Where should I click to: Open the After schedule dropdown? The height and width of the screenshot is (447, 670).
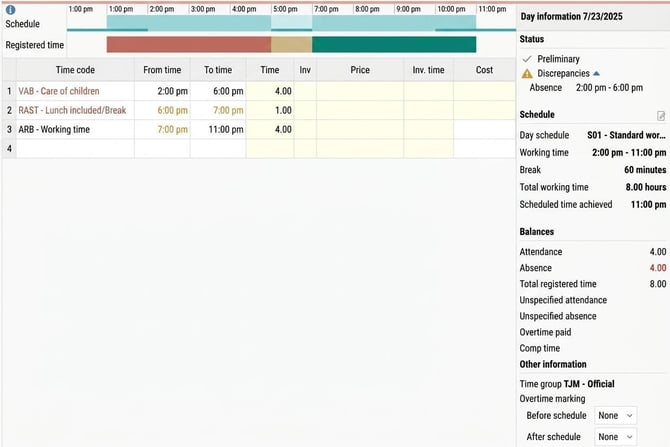(x=615, y=437)
